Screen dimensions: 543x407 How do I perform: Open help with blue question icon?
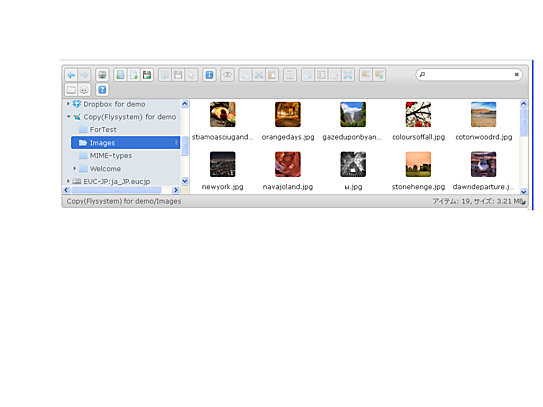tap(102, 90)
